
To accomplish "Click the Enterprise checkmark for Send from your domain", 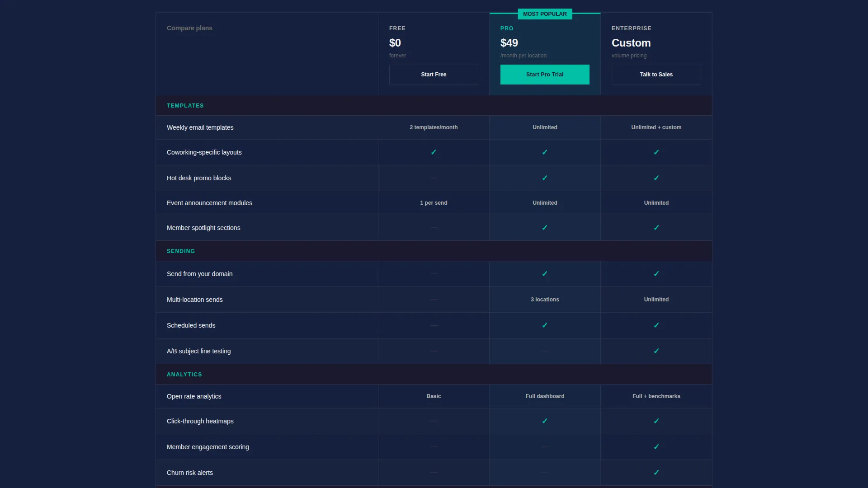I will [656, 274].
